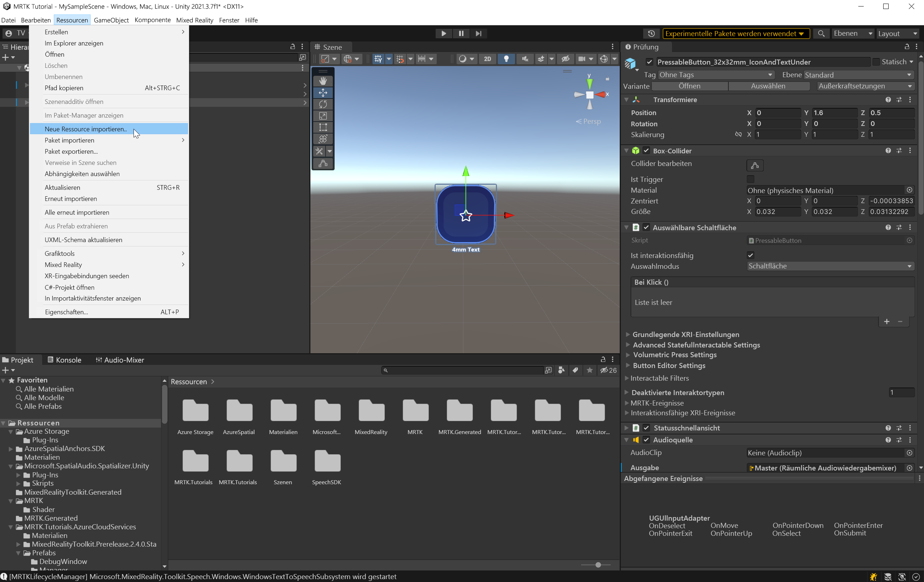This screenshot has height=582, width=924.
Task: Expand Volumetric Press Settings section
Action: 674,355
